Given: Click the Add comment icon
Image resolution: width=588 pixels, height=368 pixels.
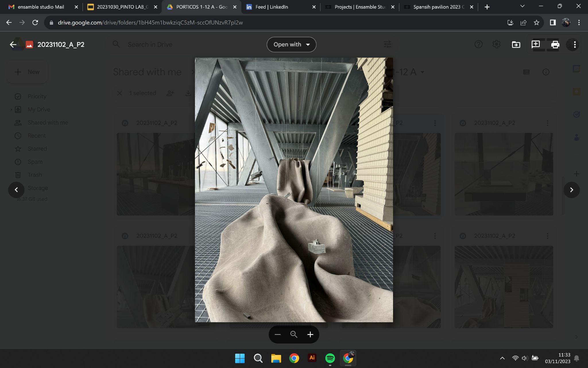Looking at the screenshot, I should pos(535,45).
